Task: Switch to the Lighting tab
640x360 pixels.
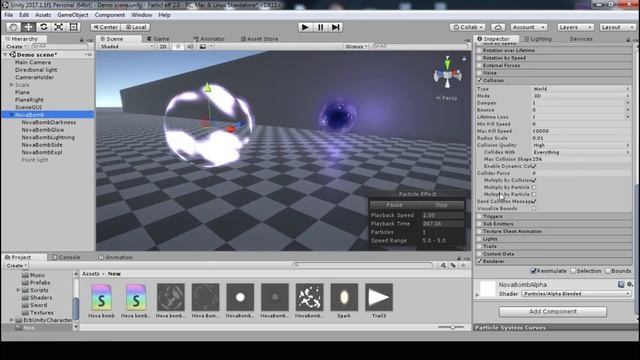Action: point(538,39)
